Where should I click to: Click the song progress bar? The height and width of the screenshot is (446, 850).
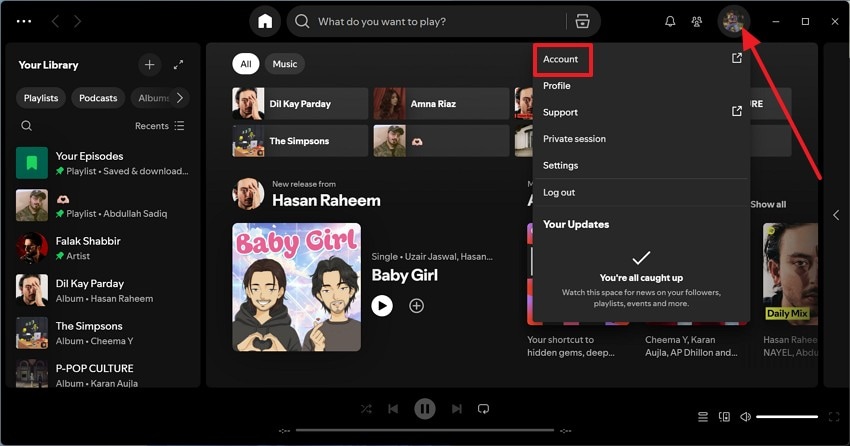tap(425, 430)
